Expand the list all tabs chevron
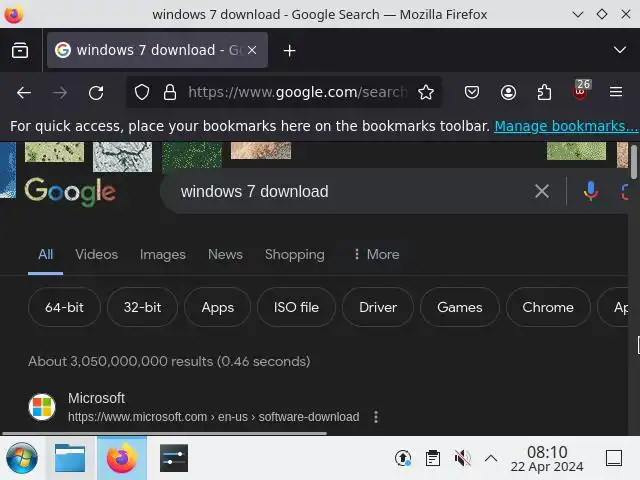Viewport: 640px width, 480px height. 620,50
